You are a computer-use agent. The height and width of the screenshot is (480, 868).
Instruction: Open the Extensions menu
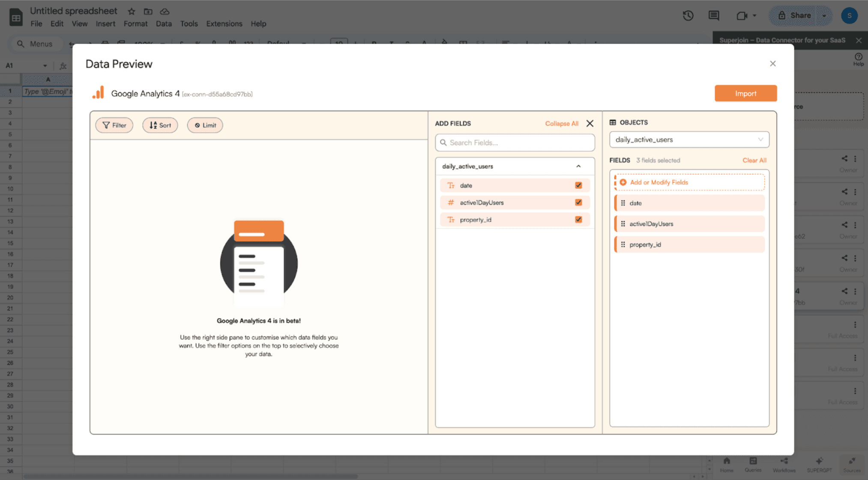224,24
